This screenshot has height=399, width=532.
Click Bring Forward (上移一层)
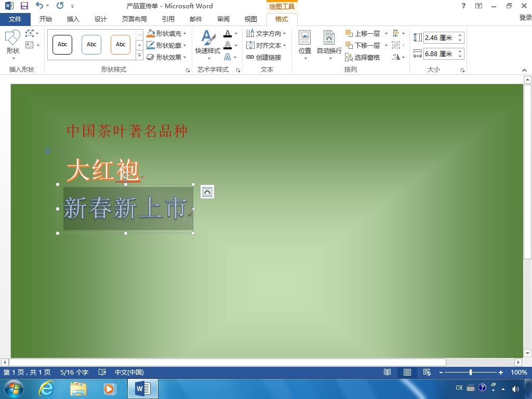tap(362, 34)
